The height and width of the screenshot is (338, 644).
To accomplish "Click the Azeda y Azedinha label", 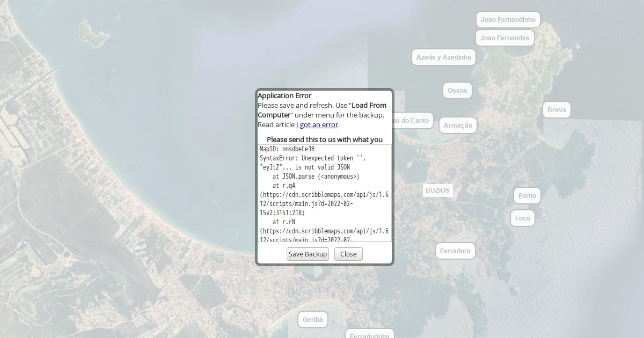I will tap(443, 57).
